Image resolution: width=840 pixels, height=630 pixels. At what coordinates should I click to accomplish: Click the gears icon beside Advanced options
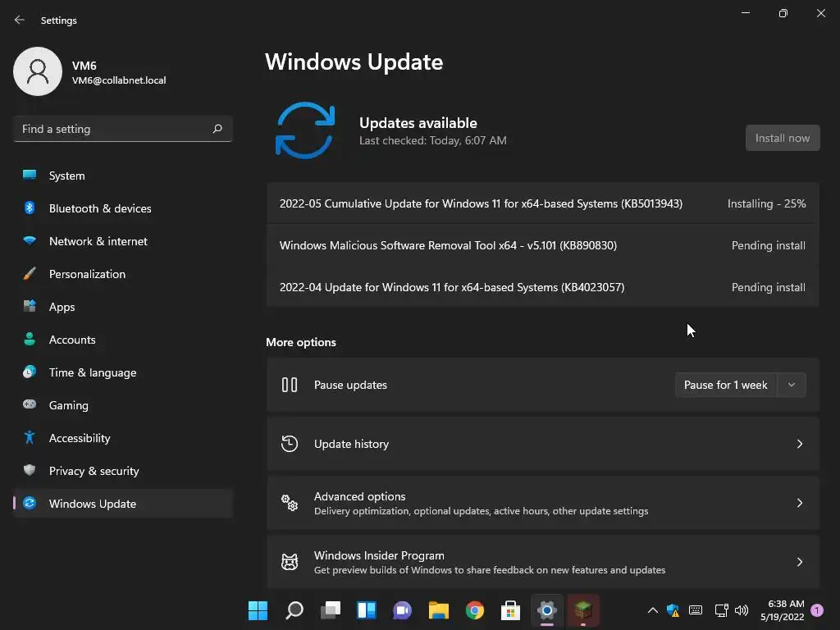290,503
